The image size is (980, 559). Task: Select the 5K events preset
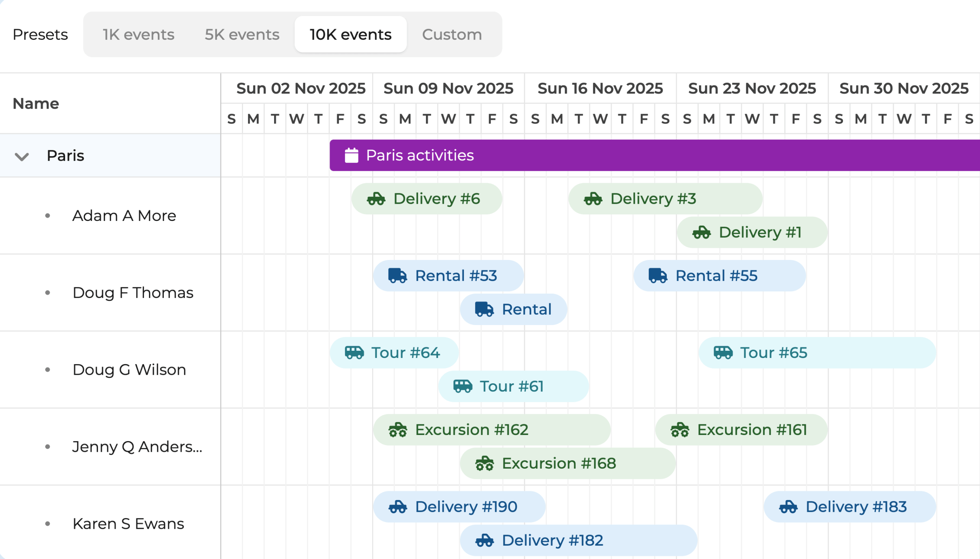[x=242, y=34]
